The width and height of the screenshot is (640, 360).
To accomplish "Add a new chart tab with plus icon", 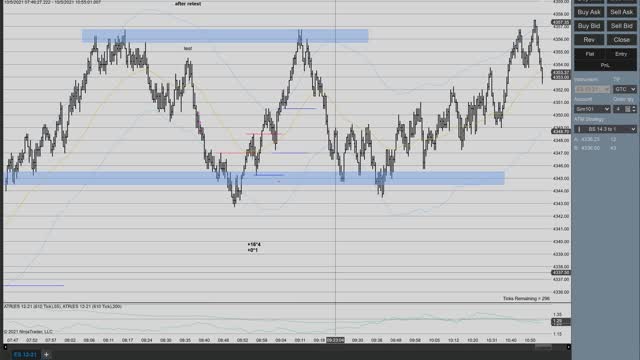I will [x=46, y=355].
